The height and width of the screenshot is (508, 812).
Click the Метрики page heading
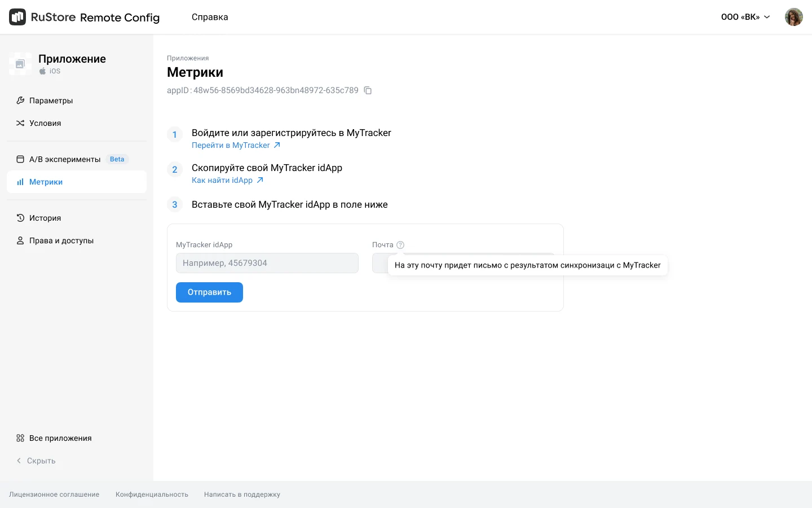point(195,72)
